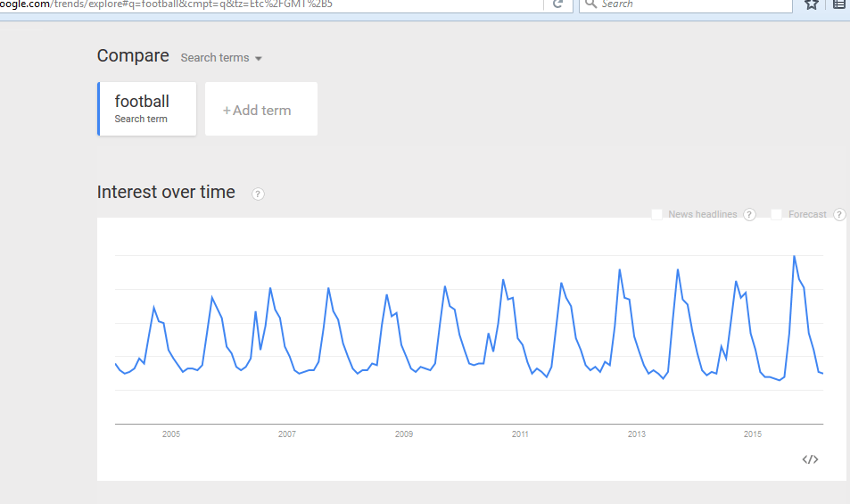Viewport: 850px width, 504px height.
Task: Open the Forecast help icon
Action: 839,215
